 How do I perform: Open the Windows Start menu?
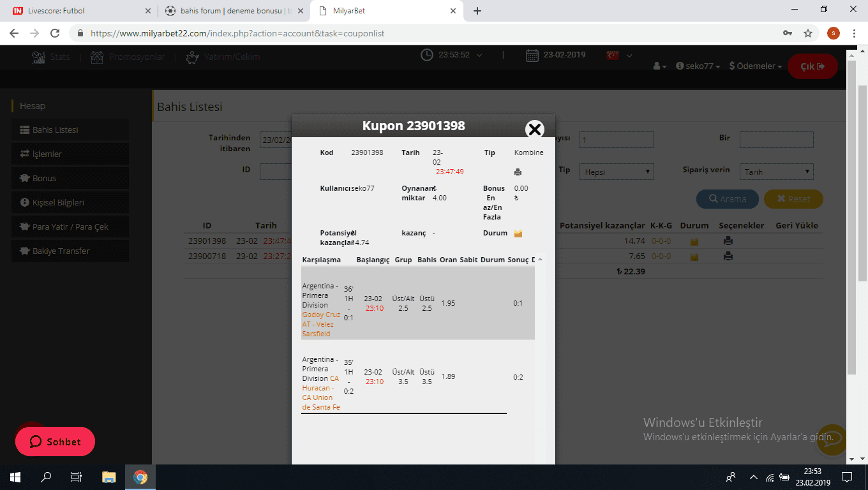[x=15, y=477]
